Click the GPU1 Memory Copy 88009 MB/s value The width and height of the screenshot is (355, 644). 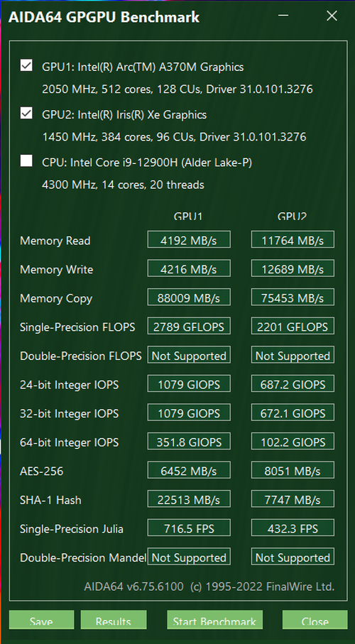point(189,297)
